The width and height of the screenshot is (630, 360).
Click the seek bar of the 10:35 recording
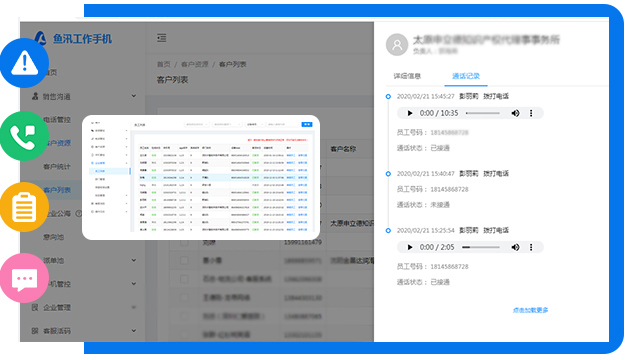(x=483, y=113)
